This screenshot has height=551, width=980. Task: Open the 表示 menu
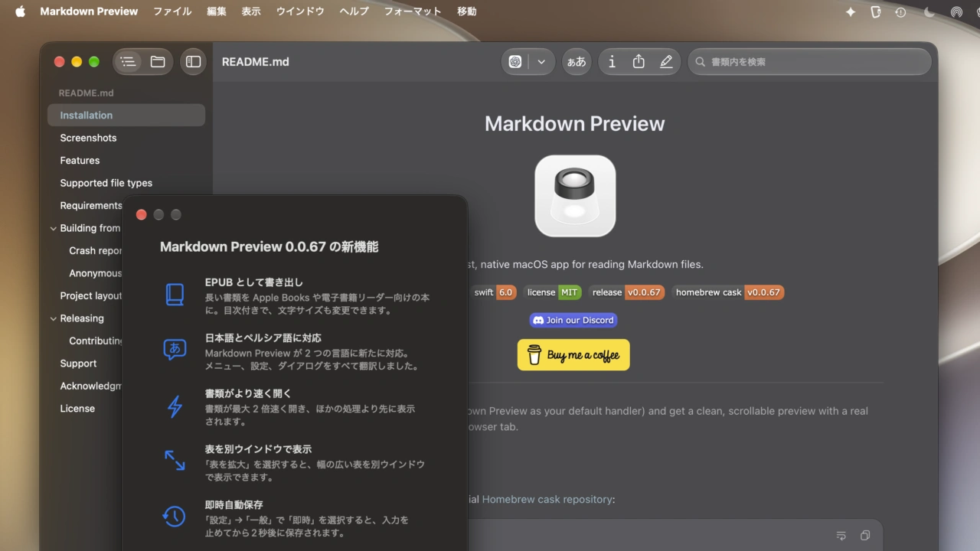pos(251,11)
